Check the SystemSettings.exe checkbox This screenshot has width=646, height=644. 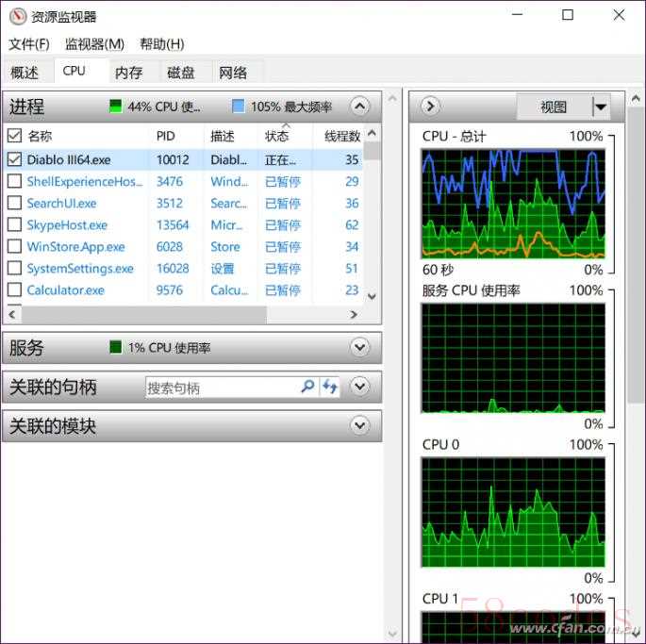[14, 268]
